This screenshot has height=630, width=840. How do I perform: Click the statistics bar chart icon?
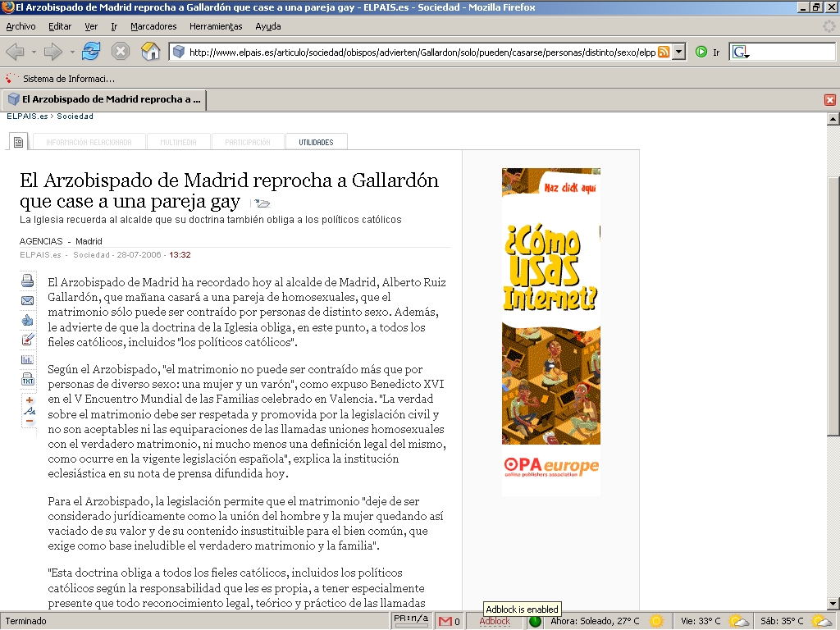[x=28, y=359]
